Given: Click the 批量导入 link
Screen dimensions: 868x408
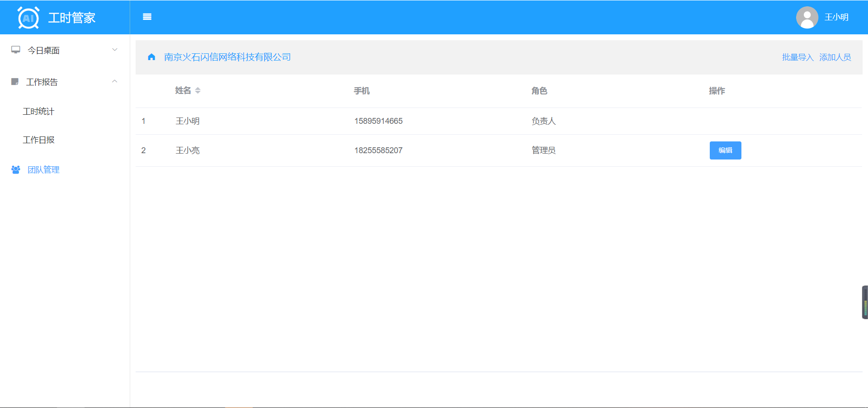Looking at the screenshot, I should (797, 57).
